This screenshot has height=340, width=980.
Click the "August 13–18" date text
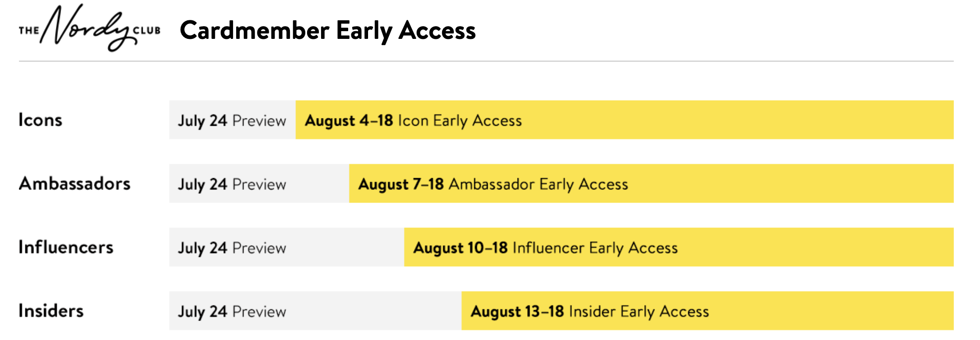click(517, 312)
